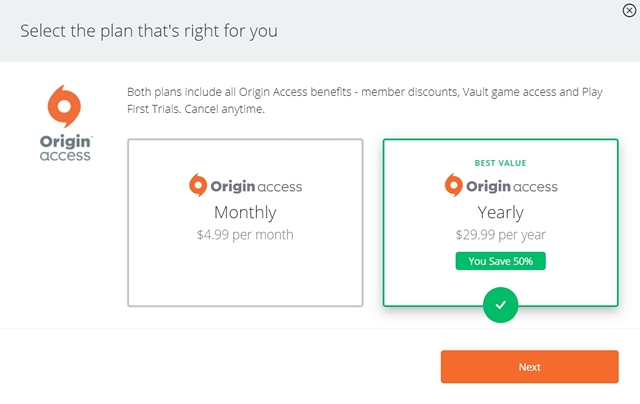Click the $29.99 per year price text
The height and width of the screenshot is (404, 640).
[x=500, y=235]
